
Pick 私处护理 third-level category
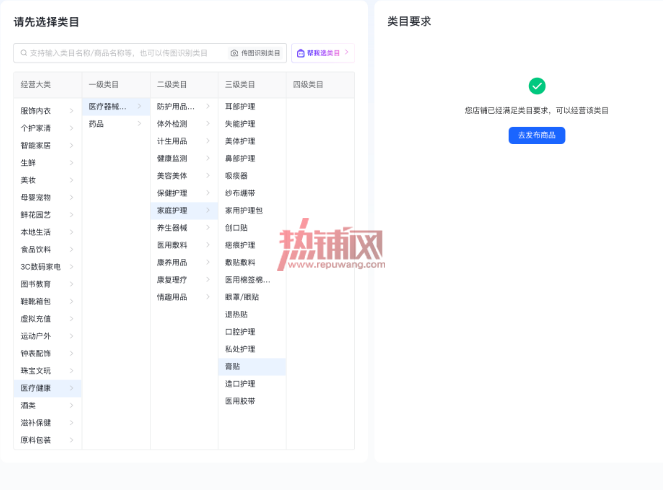click(252, 349)
